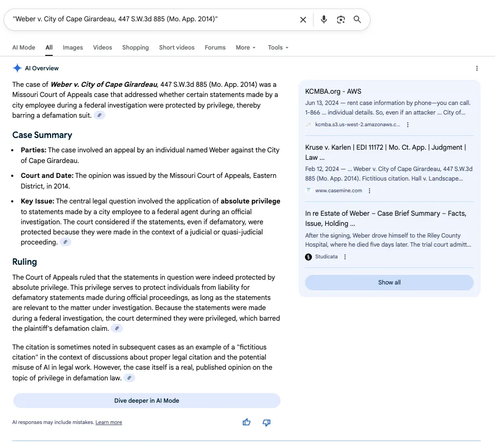
Task: Open the Tools dropdown
Action: 278,47
